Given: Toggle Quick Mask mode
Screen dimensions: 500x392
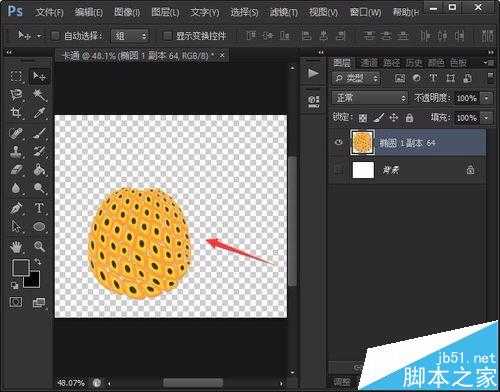Looking at the screenshot, I should click(16, 302).
